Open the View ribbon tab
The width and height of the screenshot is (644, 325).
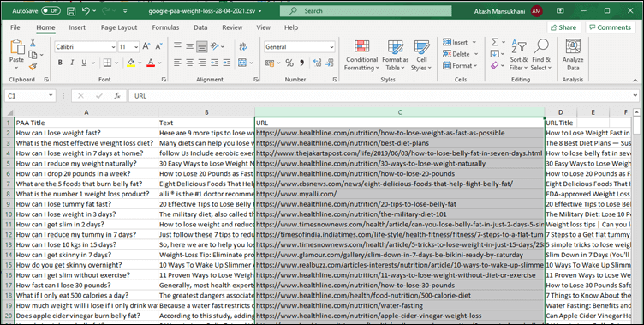[x=263, y=27]
